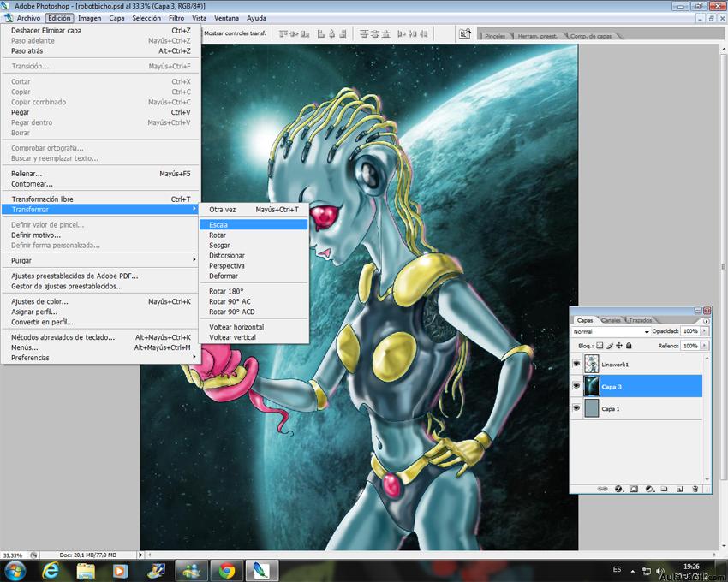Choose Distorsionar in submenu
This screenshot has height=582, width=728.
pyautogui.click(x=254, y=256)
